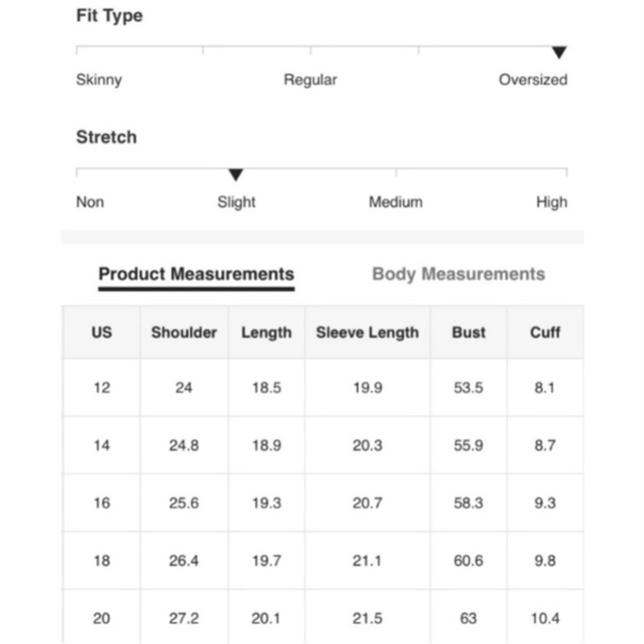Click the Bust column header
Viewport: 644px width, 644px height.
tap(469, 332)
